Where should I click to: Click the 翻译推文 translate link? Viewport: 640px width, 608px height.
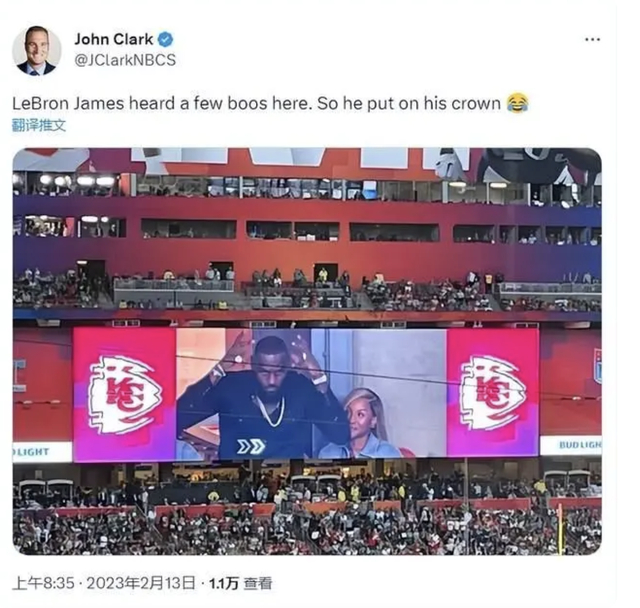pyautogui.click(x=39, y=125)
